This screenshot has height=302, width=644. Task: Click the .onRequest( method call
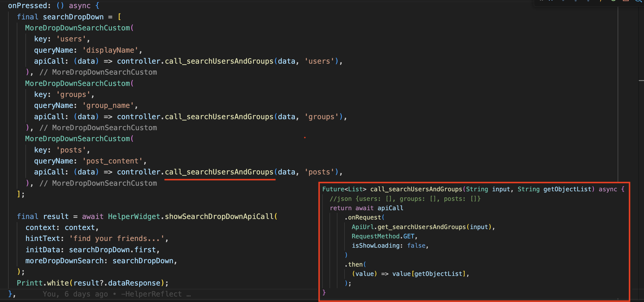pos(364,217)
